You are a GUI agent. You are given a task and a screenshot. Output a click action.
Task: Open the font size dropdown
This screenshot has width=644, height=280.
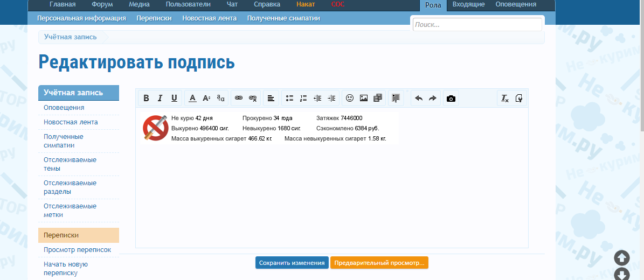(x=206, y=98)
